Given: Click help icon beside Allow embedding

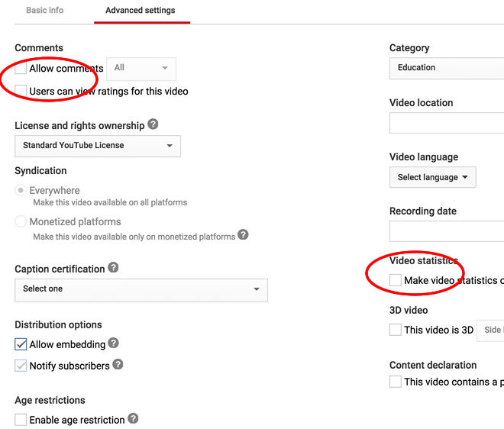Looking at the screenshot, I should (x=113, y=344).
